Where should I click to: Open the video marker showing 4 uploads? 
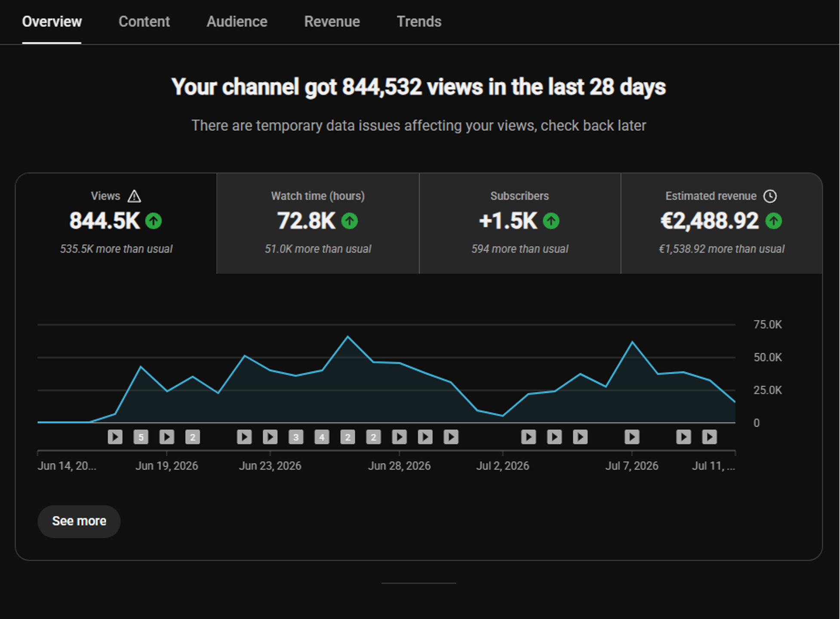[x=322, y=437]
